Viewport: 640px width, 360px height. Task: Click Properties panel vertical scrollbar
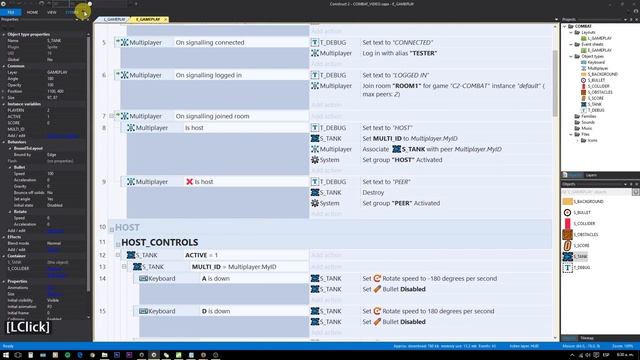tap(89, 163)
